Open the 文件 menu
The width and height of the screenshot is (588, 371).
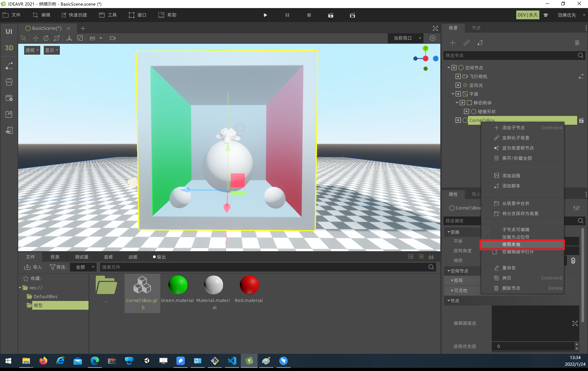click(x=12, y=15)
